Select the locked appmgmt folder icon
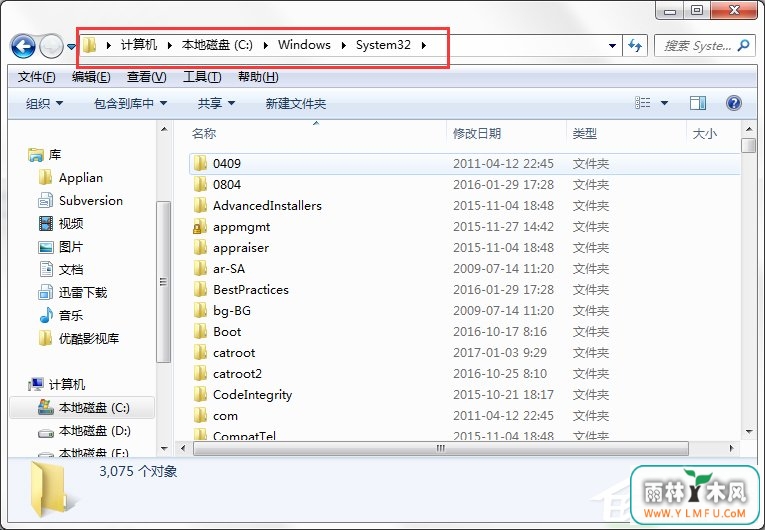This screenshot has width=765, height=530. pos(200,226)
